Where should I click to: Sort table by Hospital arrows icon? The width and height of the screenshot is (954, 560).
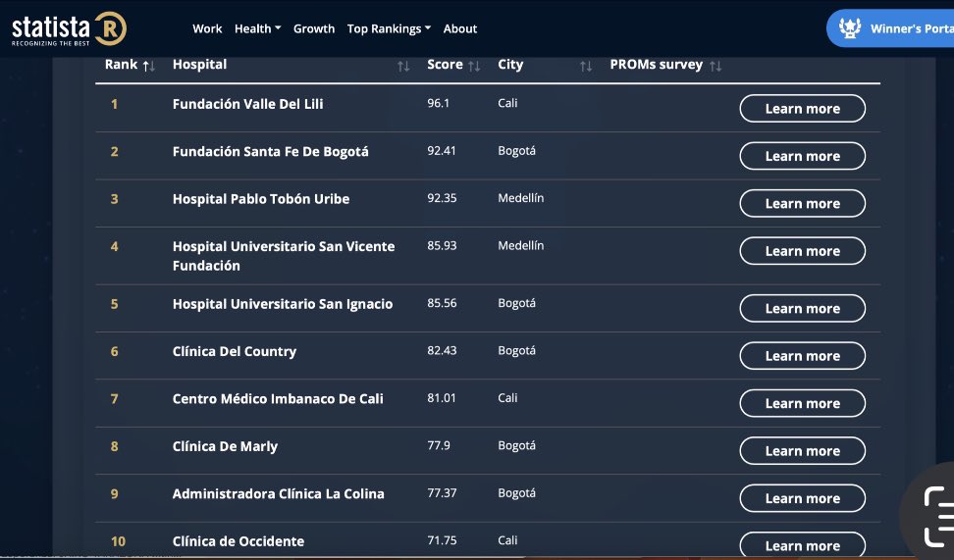pos(403,67)
